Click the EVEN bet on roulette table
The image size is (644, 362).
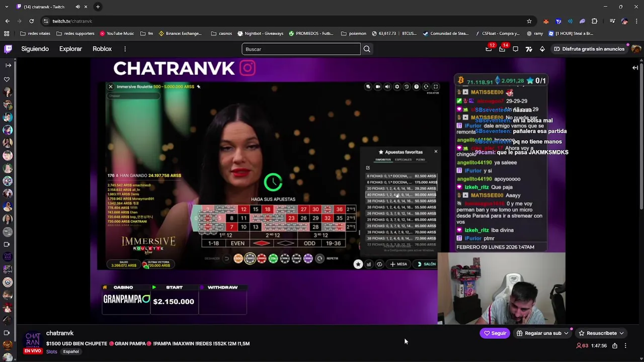click(x=237, y=243)
